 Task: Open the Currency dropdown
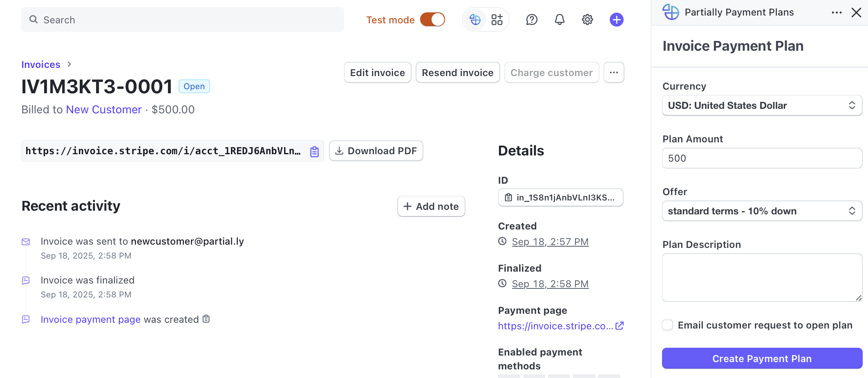click(762, 106)
